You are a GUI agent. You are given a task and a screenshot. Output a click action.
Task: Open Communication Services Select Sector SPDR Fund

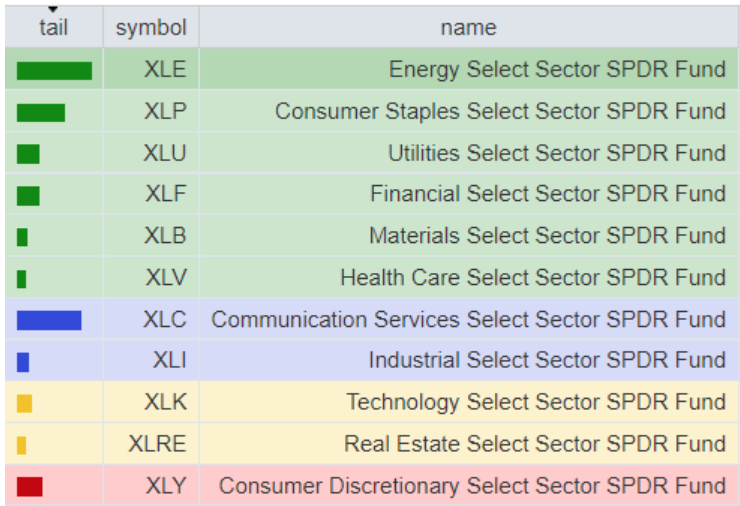coord(468,320)
